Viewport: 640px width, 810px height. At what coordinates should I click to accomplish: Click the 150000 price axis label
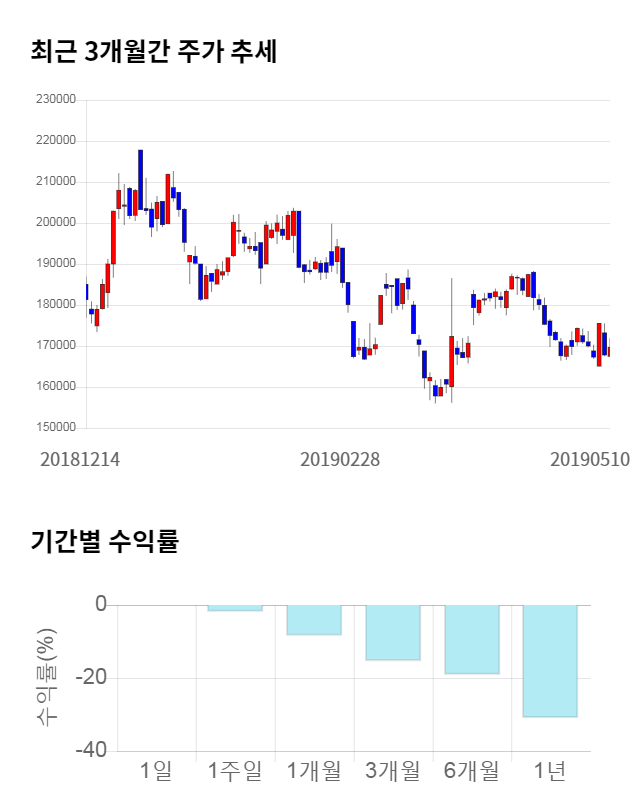tap(55, 428)
